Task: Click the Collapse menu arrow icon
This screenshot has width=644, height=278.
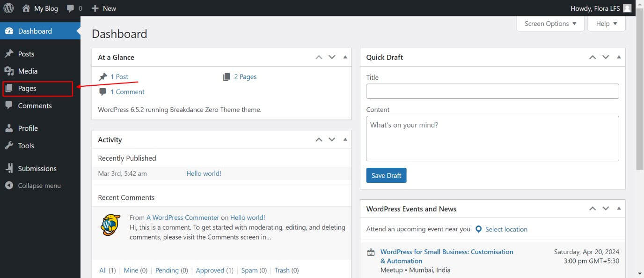Action: click(x=9, y=186)
